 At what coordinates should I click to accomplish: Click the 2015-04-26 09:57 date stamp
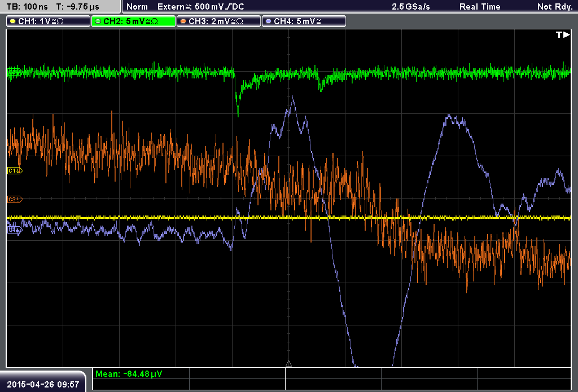pos(43,384)
